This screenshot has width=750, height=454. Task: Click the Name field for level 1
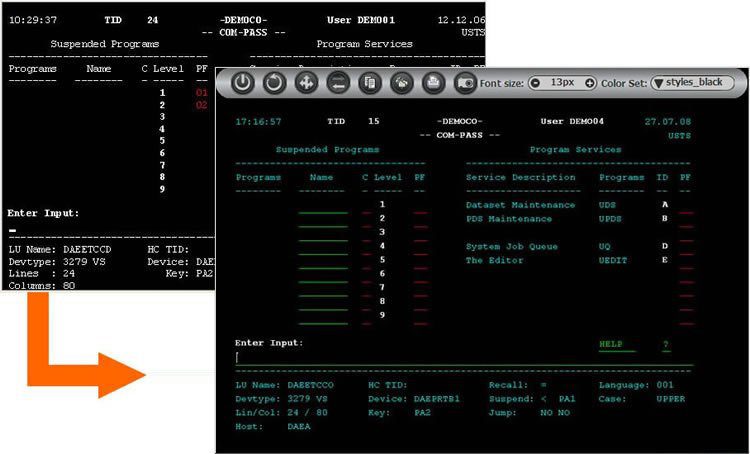pos(323,208)
